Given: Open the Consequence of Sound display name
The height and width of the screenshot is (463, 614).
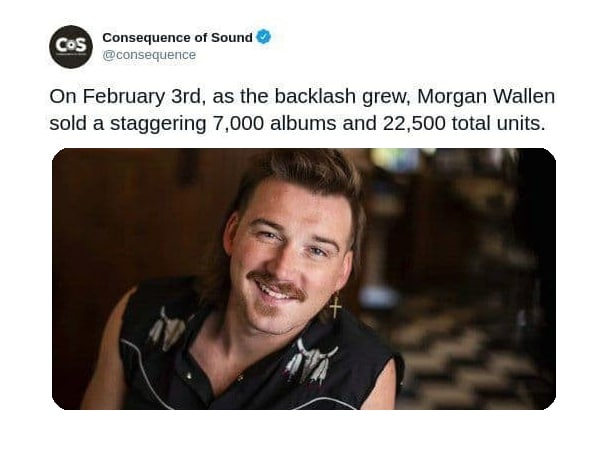Looking at the screenshot, I should [177, 38].
